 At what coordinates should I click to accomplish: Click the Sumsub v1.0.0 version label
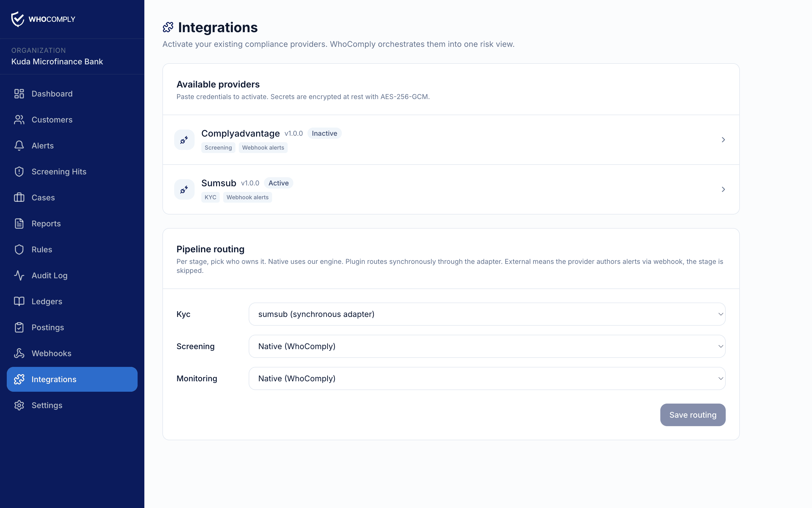(x=250, y=183)
